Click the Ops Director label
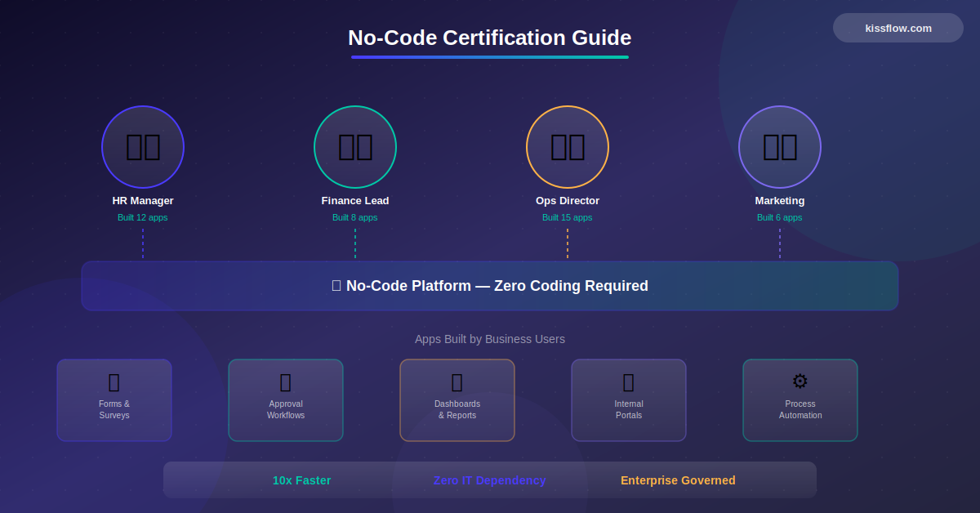Screen dimensions: 980x513 (568, 201)
